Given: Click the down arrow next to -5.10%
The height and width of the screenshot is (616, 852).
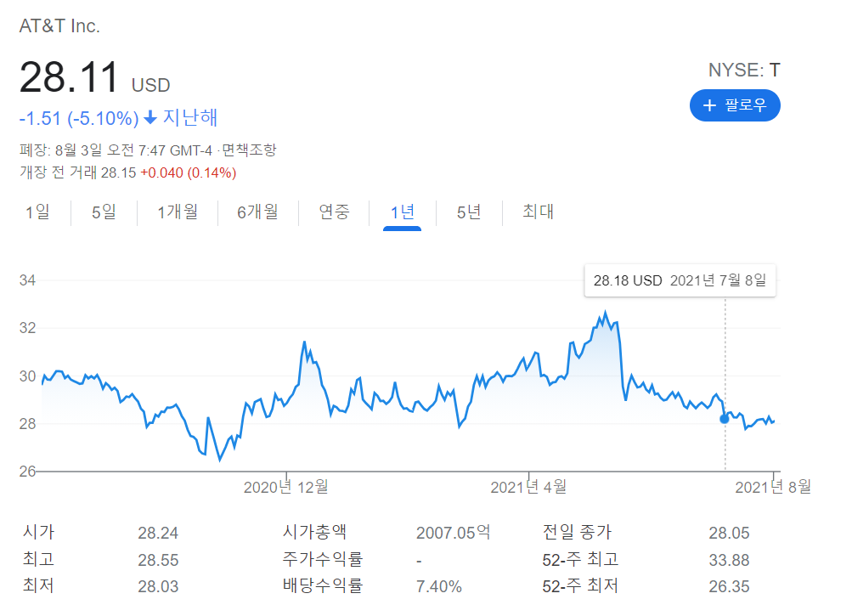Looking at the screenshot, I should coord(150,117).
